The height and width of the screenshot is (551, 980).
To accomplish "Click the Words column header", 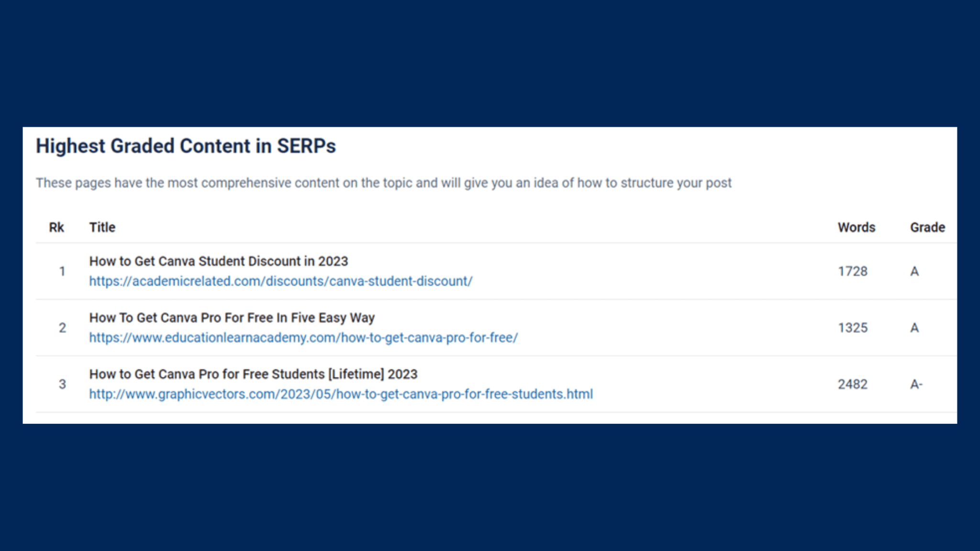I will coord(857,227).
